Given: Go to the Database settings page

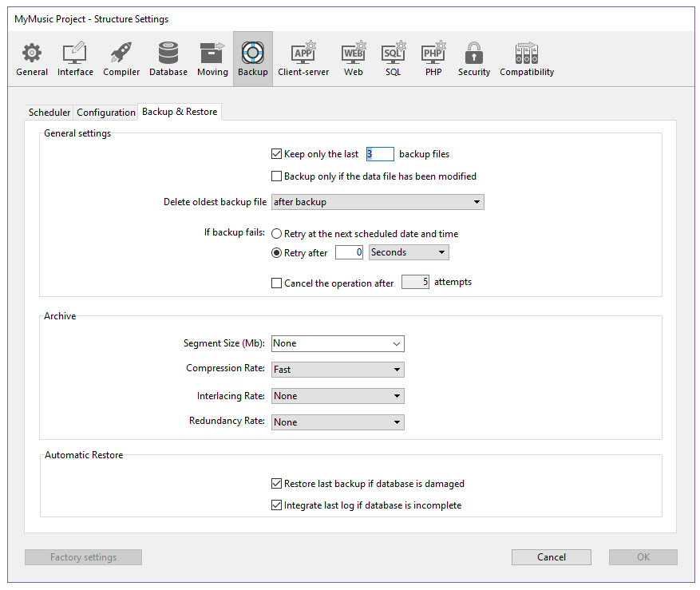Looking at the screenshot, I should tap(168, 59).
